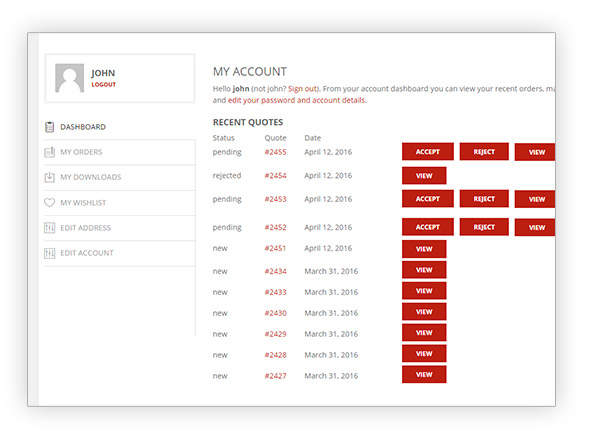Accept pending quote #2453
The image size is (600, 447).
pos(428,199)
